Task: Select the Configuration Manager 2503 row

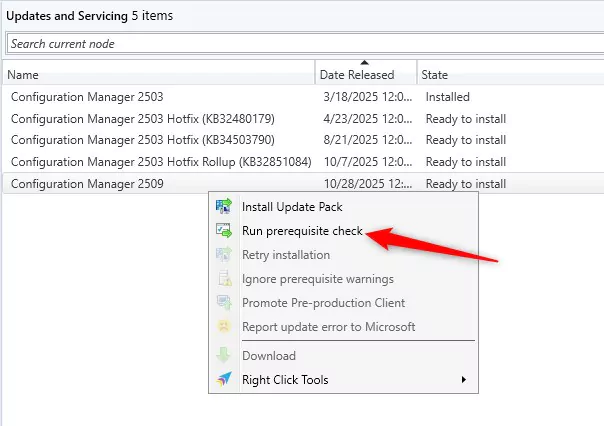Action: (303, 97)
